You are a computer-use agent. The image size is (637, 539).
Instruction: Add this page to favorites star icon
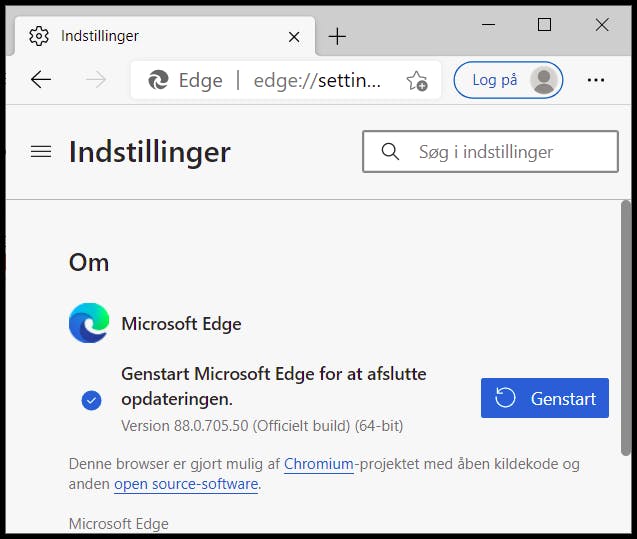417,80
